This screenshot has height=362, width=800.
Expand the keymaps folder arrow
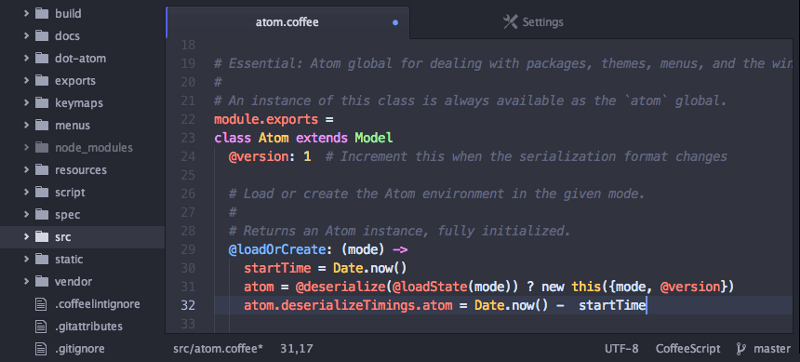(x=26, y=103)
